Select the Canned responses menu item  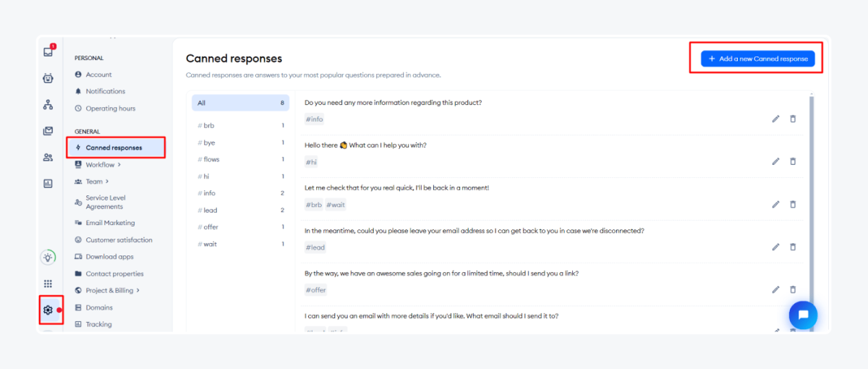point(114,148)
